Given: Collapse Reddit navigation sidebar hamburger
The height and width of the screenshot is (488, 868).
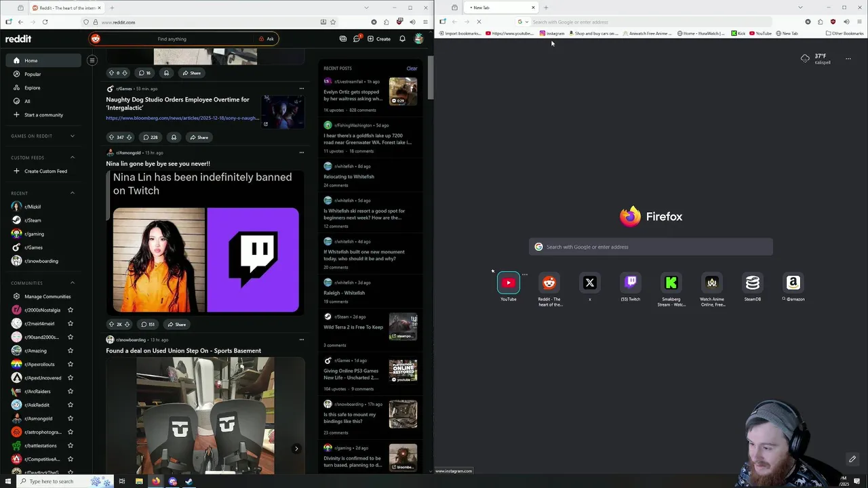Looking at the screenshot, I should point(92,60).
